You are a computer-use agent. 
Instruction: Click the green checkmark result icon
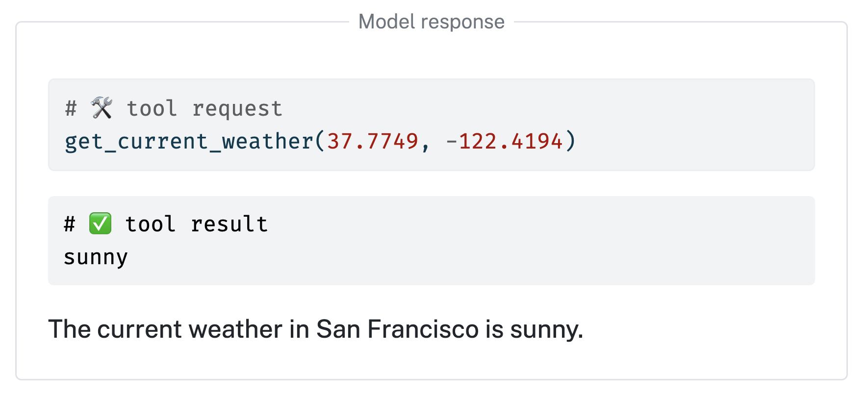click(x=100, y=224)
